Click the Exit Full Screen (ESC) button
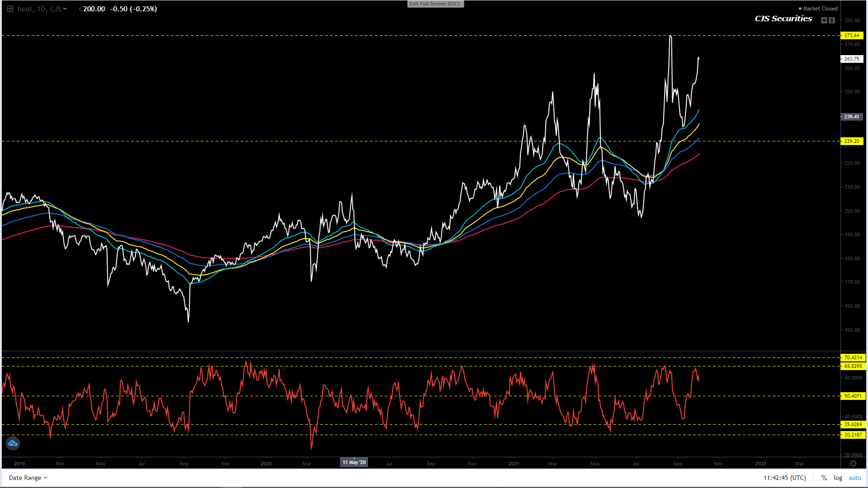The image size is (868, 488). [x=435, y=4]
